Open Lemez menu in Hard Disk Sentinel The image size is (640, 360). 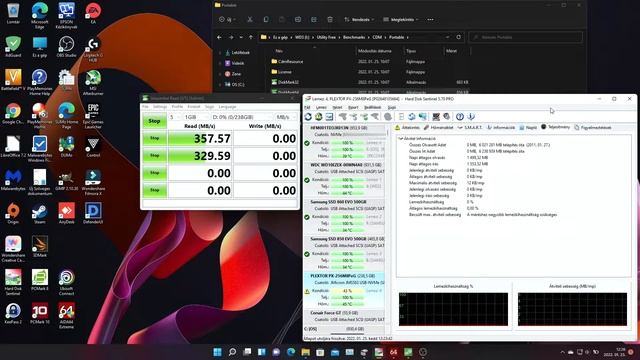click(321, 107)
